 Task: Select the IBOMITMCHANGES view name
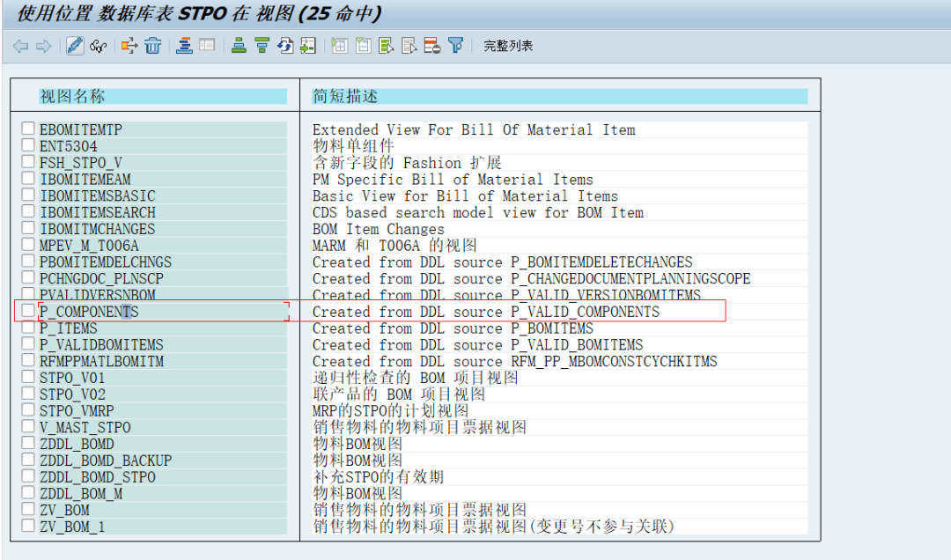[98, 229]
